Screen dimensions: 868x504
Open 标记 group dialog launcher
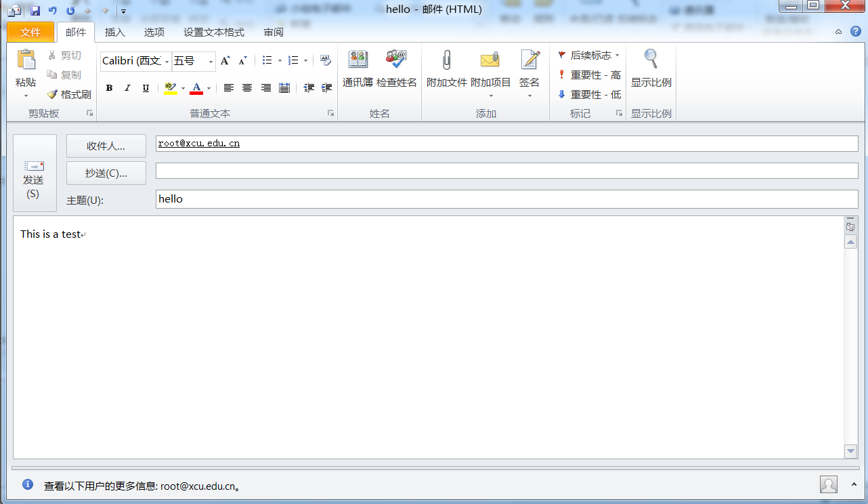click(619, 114)
